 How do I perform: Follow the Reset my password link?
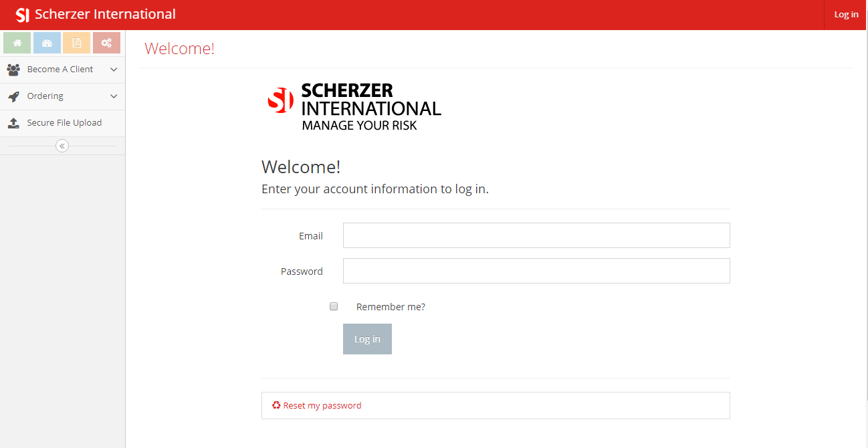pos(322,405)
